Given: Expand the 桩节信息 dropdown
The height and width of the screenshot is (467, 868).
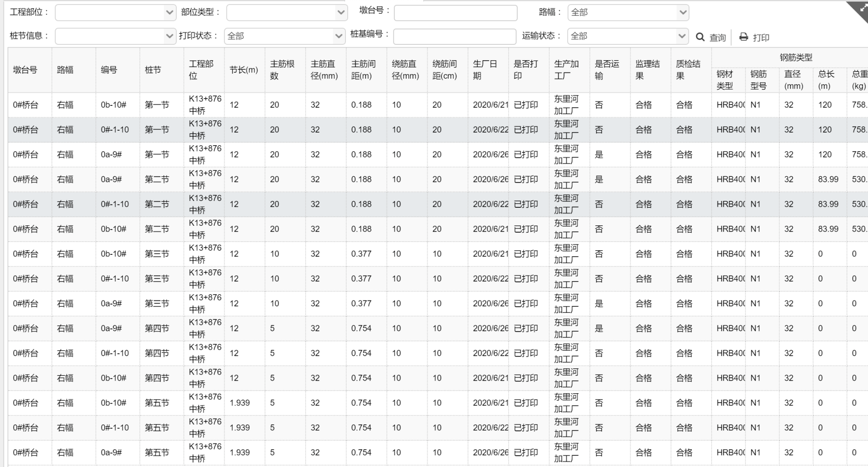Looking at the screenshot, I should tap(115, 36).
